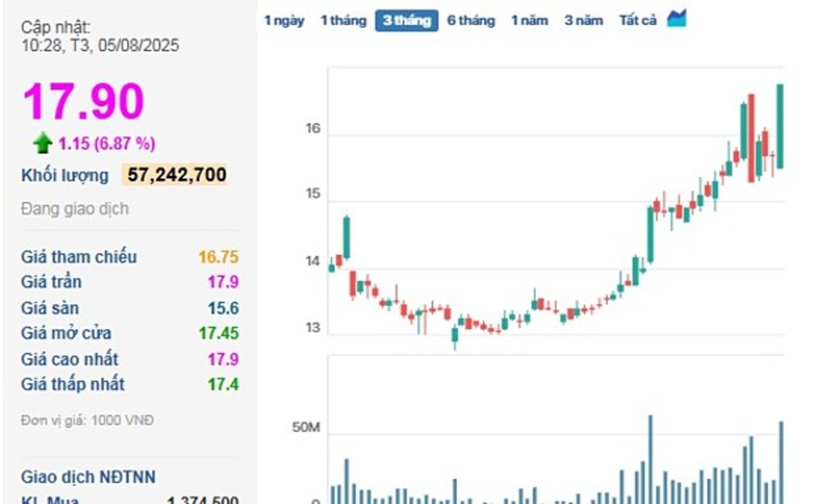Image resolution: width=840 pixels, height=504 pixels.
Task: Select the active 3 tháng tab
Action: click(x=406, y=21)
